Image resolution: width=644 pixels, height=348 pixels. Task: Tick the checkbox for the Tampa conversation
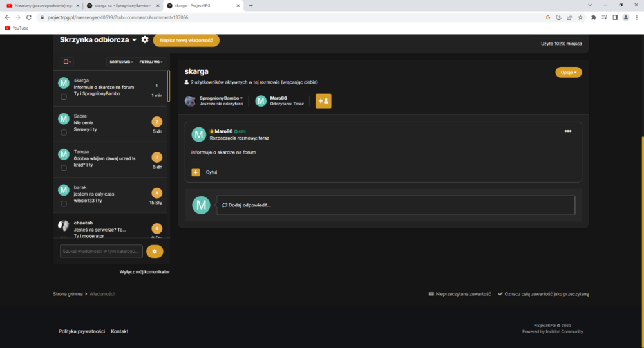(x=64, y=168)
